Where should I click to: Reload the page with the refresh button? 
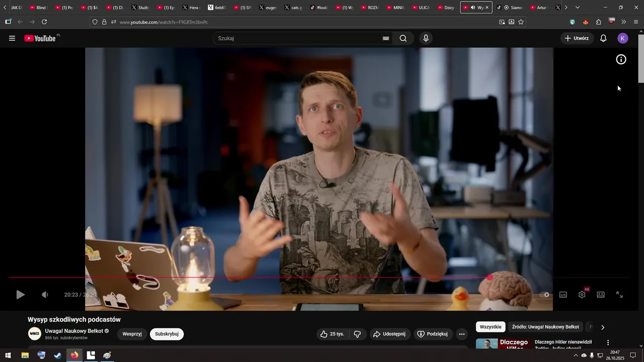tap(44, 22)
